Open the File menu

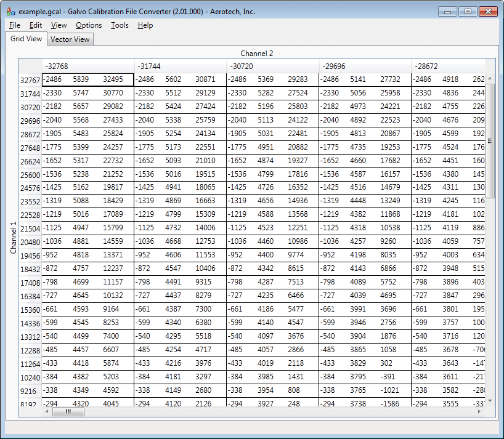point(15,25)
